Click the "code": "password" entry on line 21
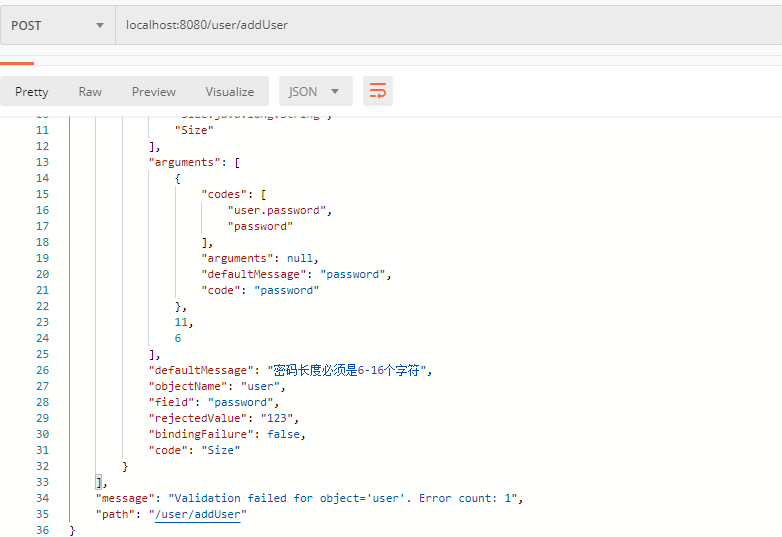 pyautogui.click(x=260, y=290)
